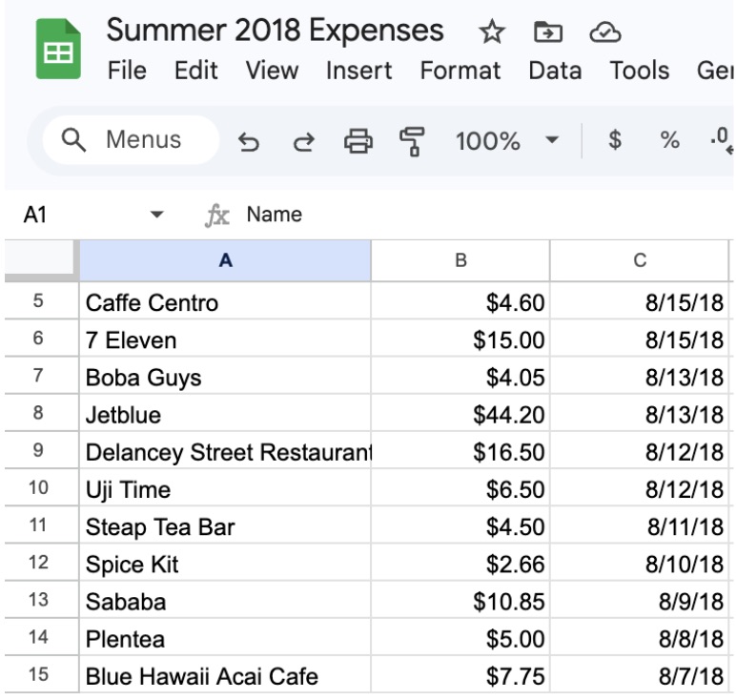Select the 8/7/18 date cell
Screen dimensions: 736x700
(x=640, y=674)
